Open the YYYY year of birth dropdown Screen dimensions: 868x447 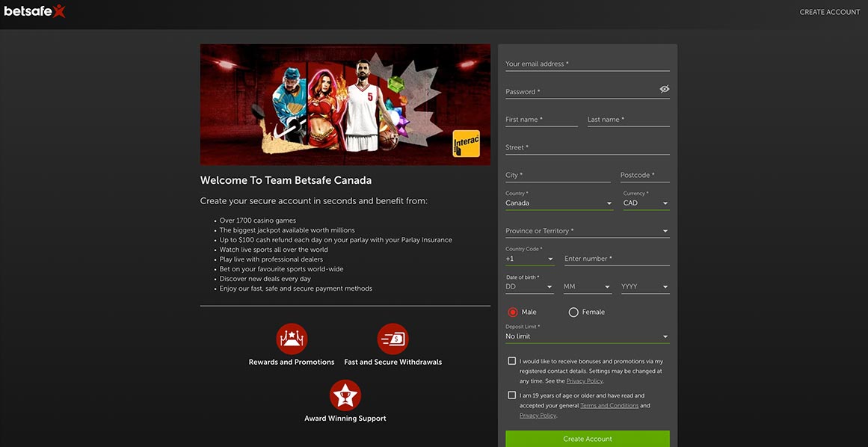tap(645, 286)
